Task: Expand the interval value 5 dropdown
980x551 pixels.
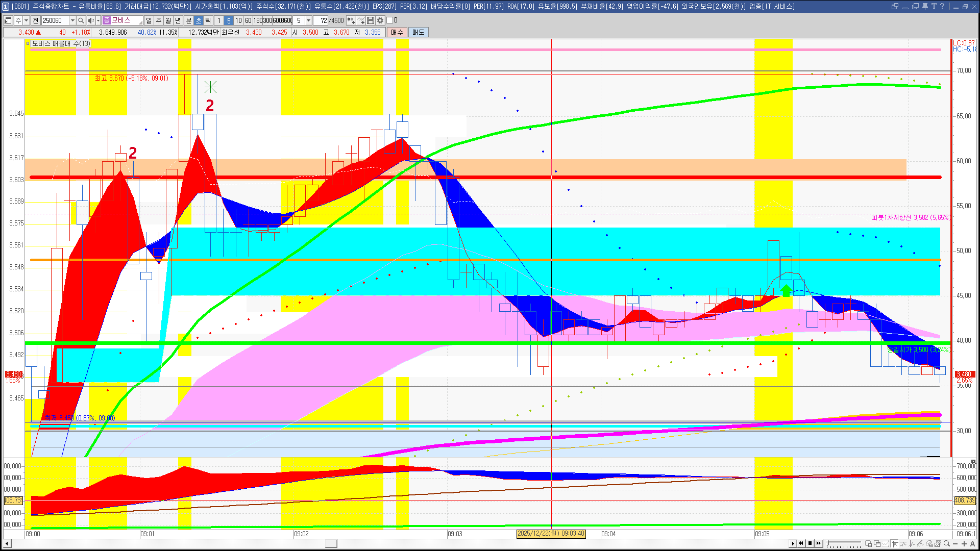Action: [308, 20]
